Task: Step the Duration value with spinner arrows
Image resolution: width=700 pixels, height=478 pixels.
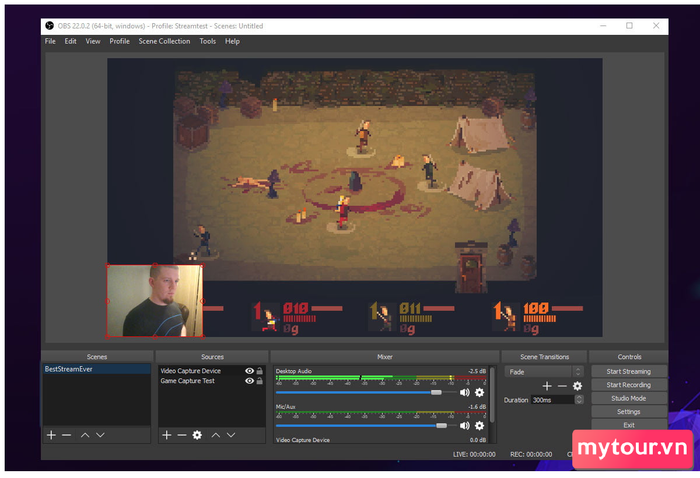Action: pyautogui.click(x=579, y=400)
